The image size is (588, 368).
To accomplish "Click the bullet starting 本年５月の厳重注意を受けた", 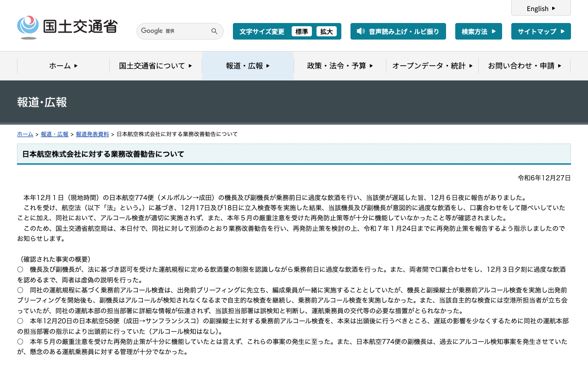I will coord(292,346).
